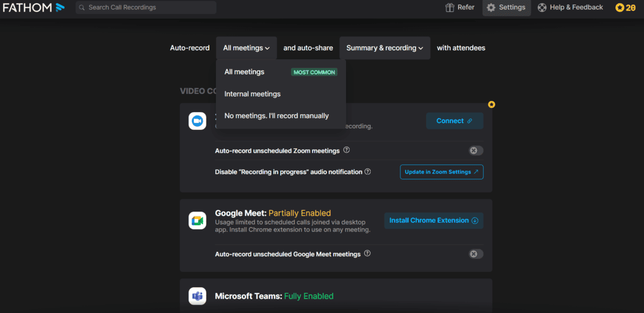Select the Internal meetings option

coord(253,94)
